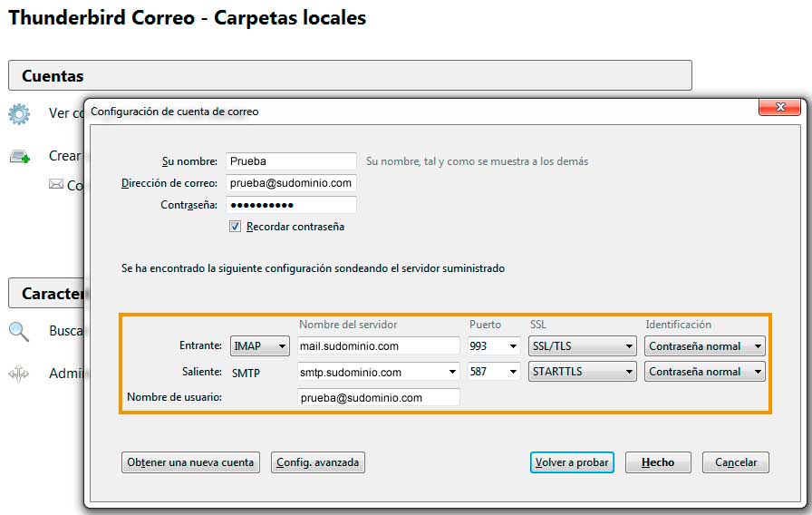
Task: Click 'Su nombre, tal y como se muestra' hint
Action: 477,161
